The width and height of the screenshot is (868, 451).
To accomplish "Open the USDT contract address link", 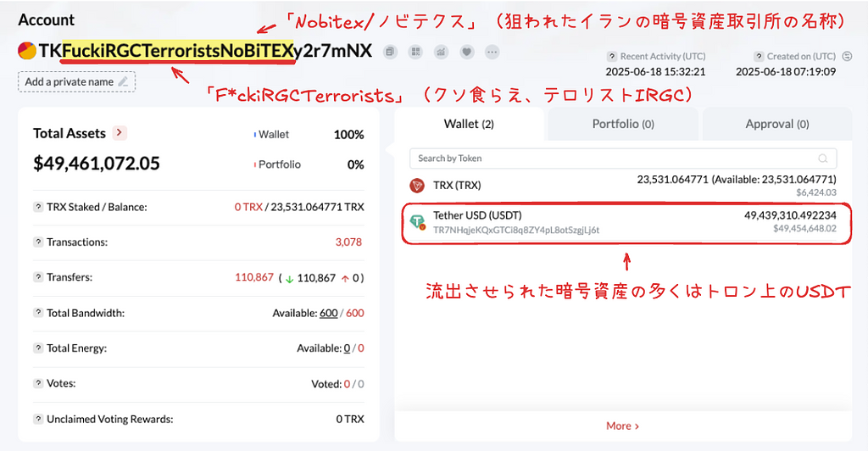I will coord(516,230).
